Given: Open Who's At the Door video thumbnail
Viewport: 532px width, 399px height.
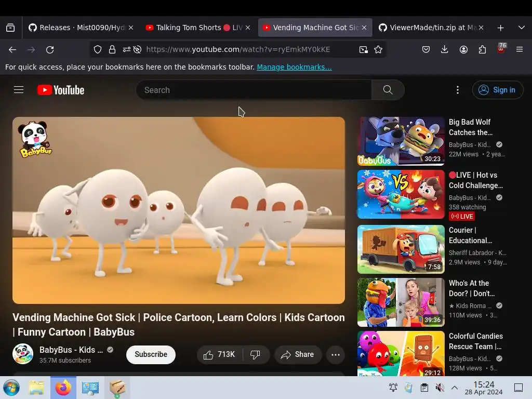Looking at the screenshot, I should [x=401, y=302].
